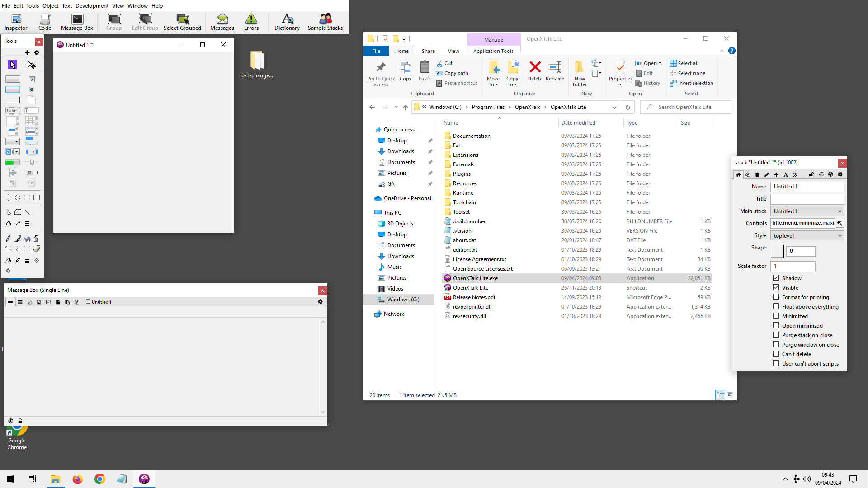
Task: Open the Copy to dropdown in ribbon
Action: point(512,82)
